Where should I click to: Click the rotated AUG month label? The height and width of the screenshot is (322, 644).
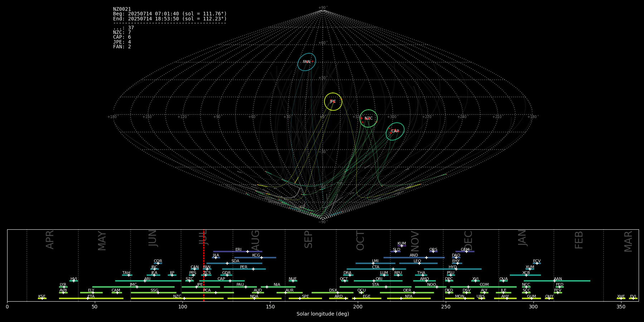pos(255,240)
